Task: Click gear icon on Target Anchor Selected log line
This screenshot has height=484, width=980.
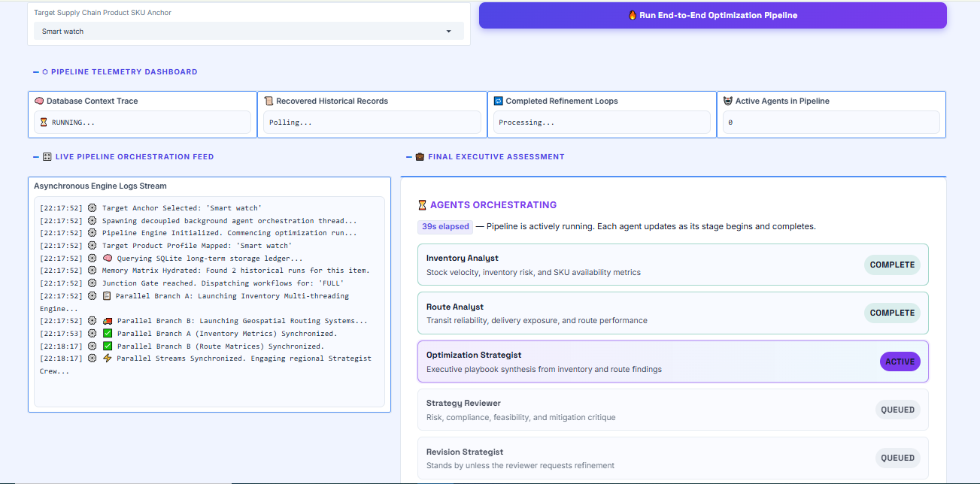Action: (x=93, y=208)
